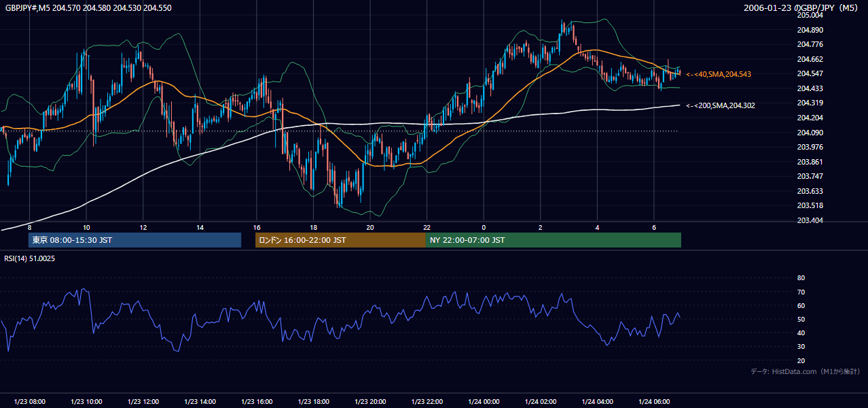Click the bottom time label 1/23 22:00

point(427,402)
